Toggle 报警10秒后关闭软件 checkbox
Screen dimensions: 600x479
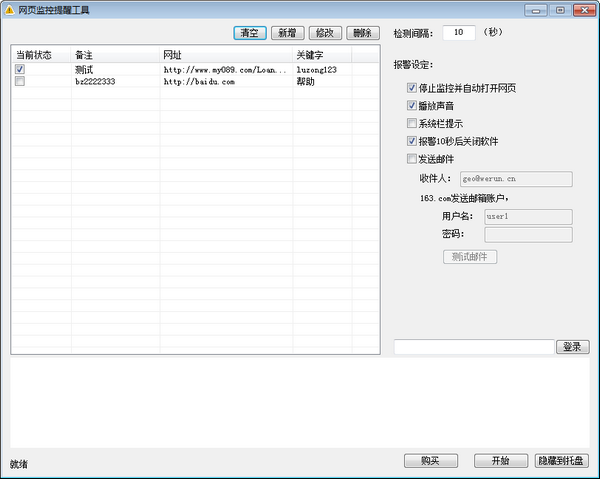click(x=412, y=142)
